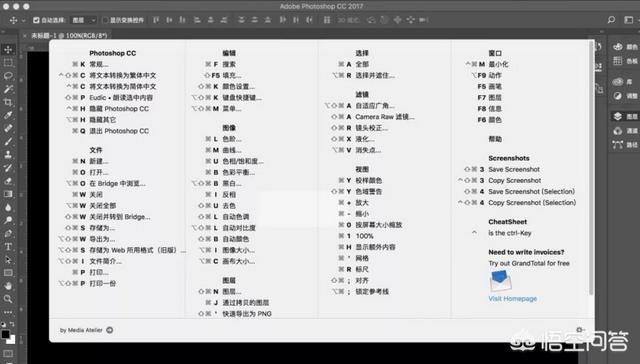Open the Edit Toolbar three-dots button
The width and height of the screenshot is (640, 364).
click(x=8, y=312)
